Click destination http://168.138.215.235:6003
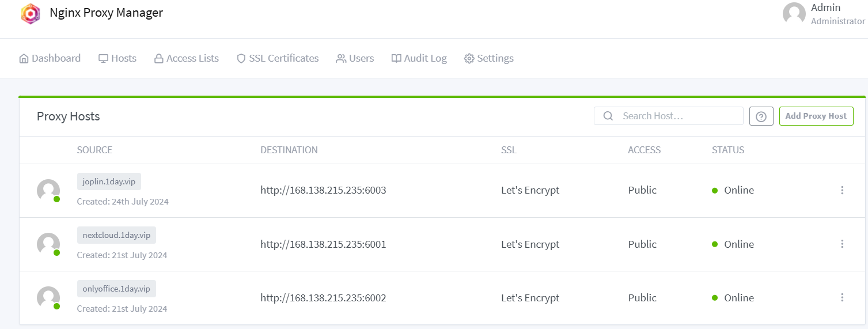Viewport: 868px width, 329px height. coord(323,190)
